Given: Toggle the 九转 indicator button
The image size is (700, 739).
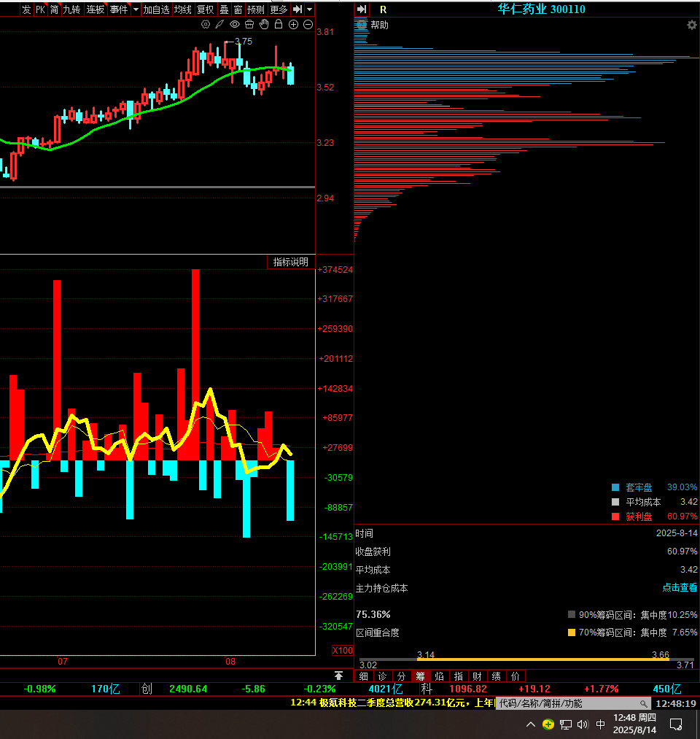Looking at the screenshot, I should click(71, 9).
